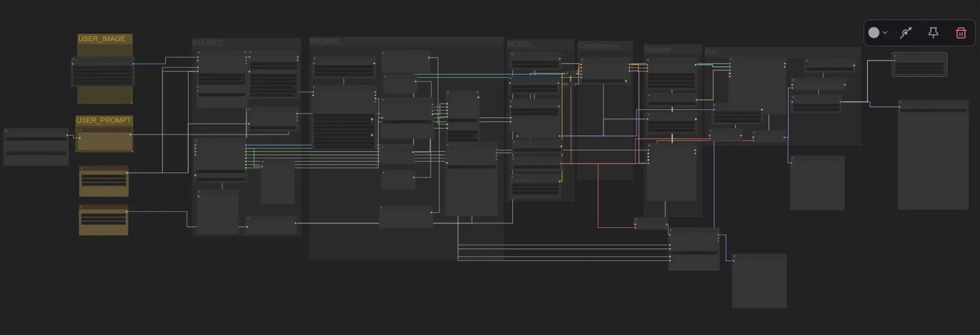980x335 pixels.
Task: Expand the color dropdown chevron in toolbar
Action: click(x=885, y=33)
